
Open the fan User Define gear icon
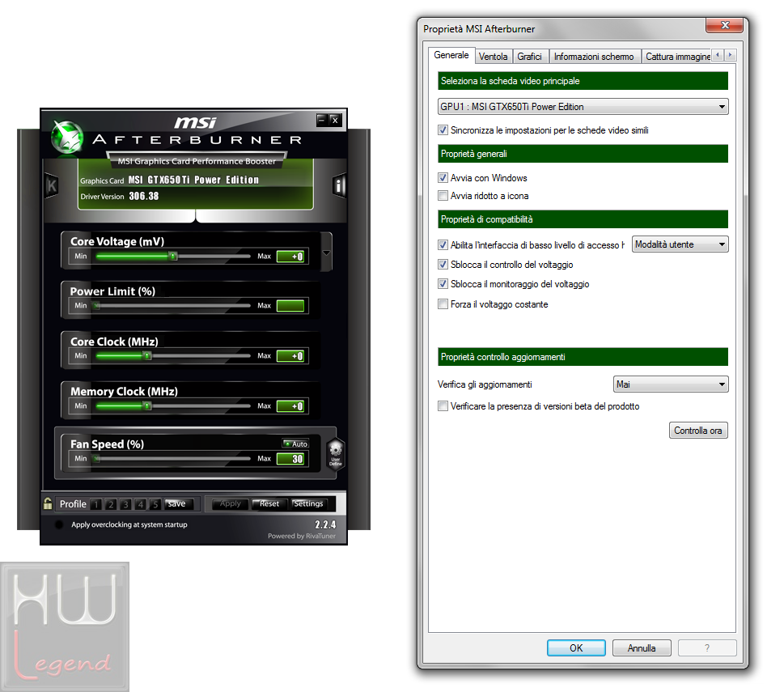[x=336, y=453]
